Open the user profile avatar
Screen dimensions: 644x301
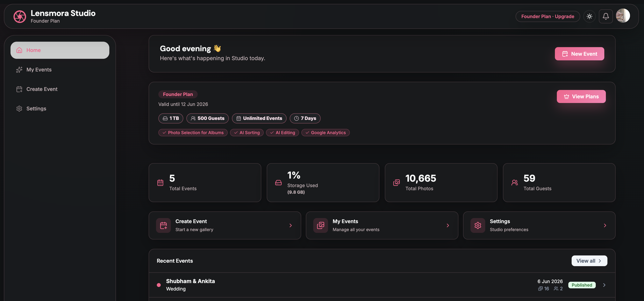pos(623,16)
